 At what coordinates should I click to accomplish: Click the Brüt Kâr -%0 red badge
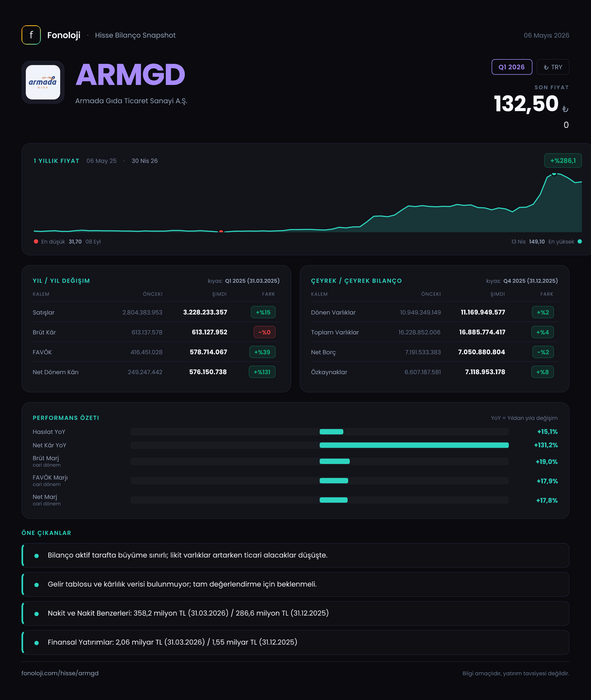coord(264,332)
